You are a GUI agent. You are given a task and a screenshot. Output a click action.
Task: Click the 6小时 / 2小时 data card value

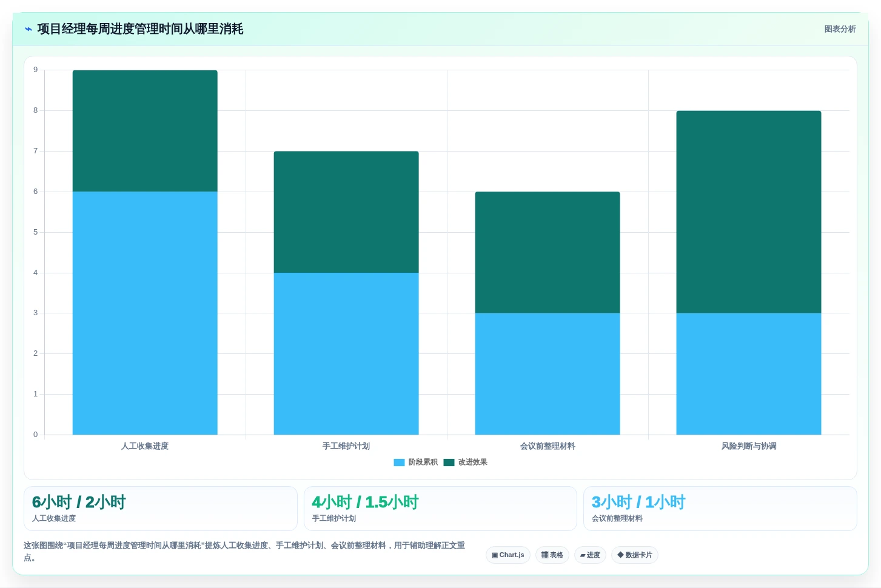point(79,502)
